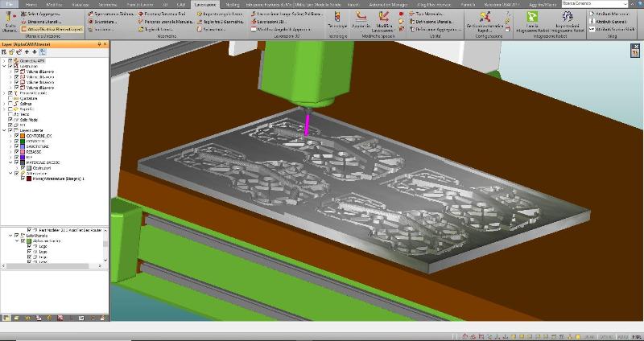
Task: Open Definizione Aggregato dialog
Action: click(434, 29)
